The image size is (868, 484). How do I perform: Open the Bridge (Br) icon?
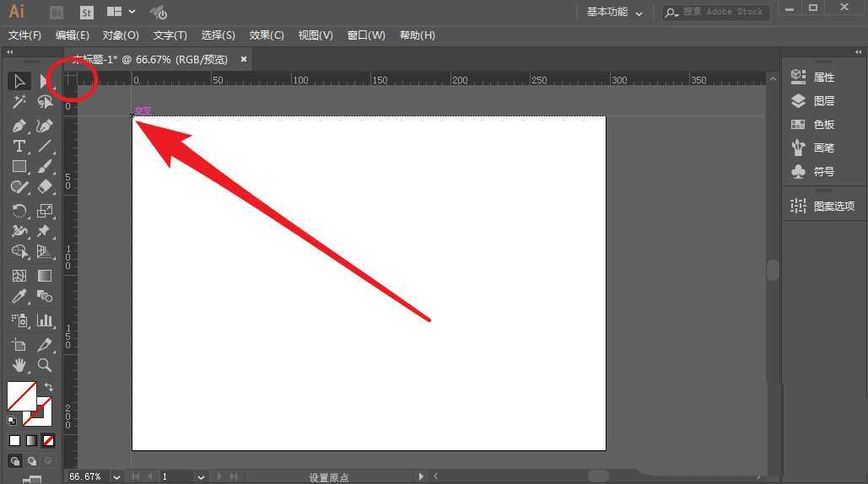click(57, 13)
